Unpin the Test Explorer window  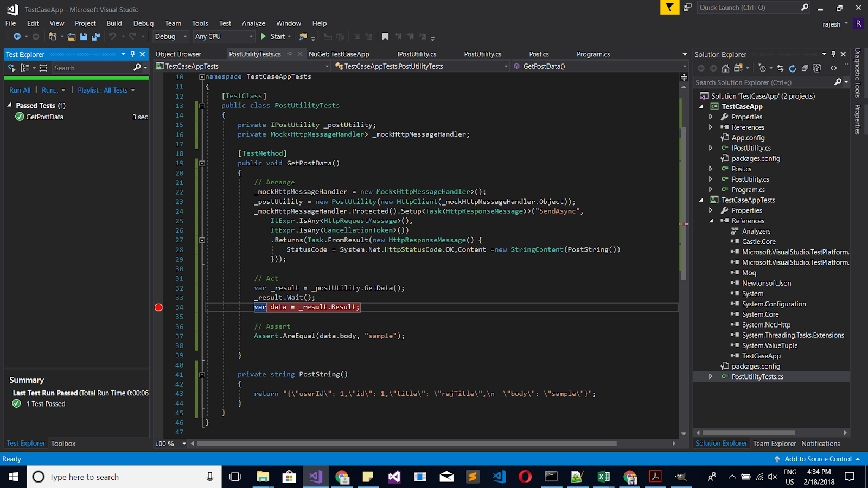132,54
